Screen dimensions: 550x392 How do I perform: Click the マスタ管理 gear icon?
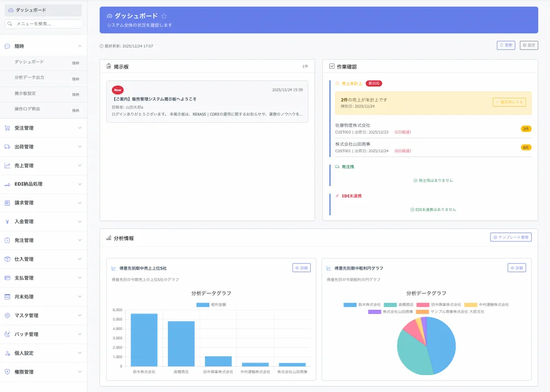8,316
